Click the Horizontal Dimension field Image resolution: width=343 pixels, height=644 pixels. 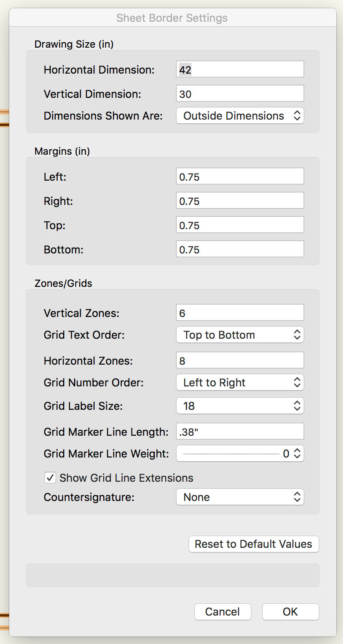(x=240, y=69)
